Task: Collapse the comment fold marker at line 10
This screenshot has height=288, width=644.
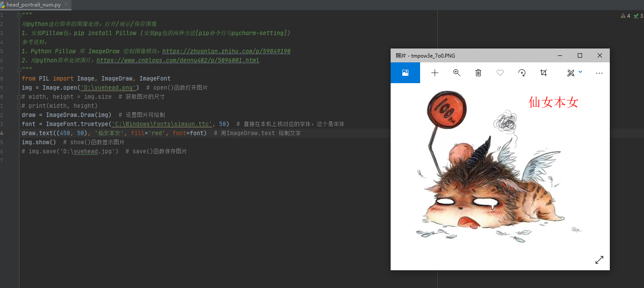Action: 19,97
